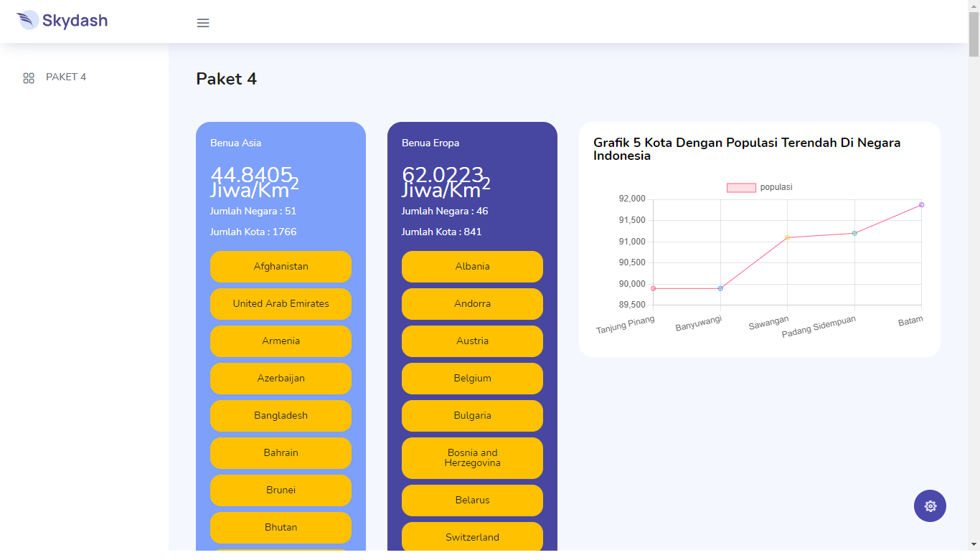Image resolution: width=980 pixels, height=560 pixels.
Task: Open the Bangladesh button
Action: click(281, 416)
